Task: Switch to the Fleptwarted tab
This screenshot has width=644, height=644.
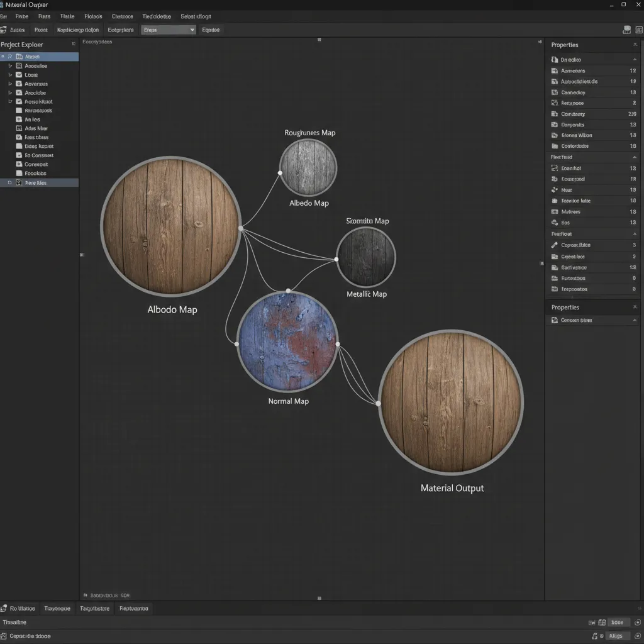Action: pyautogui.click(x=134, y=608)
